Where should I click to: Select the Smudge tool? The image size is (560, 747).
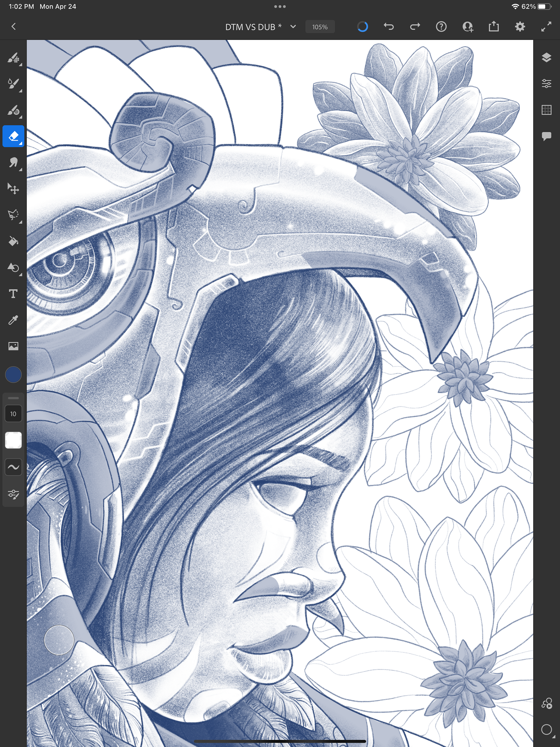click(13, 162)
